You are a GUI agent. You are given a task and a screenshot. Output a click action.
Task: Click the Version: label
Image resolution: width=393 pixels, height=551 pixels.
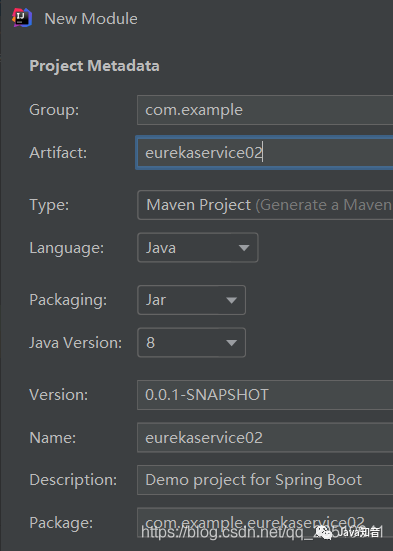pyautogui.click(x=58, y=395)
